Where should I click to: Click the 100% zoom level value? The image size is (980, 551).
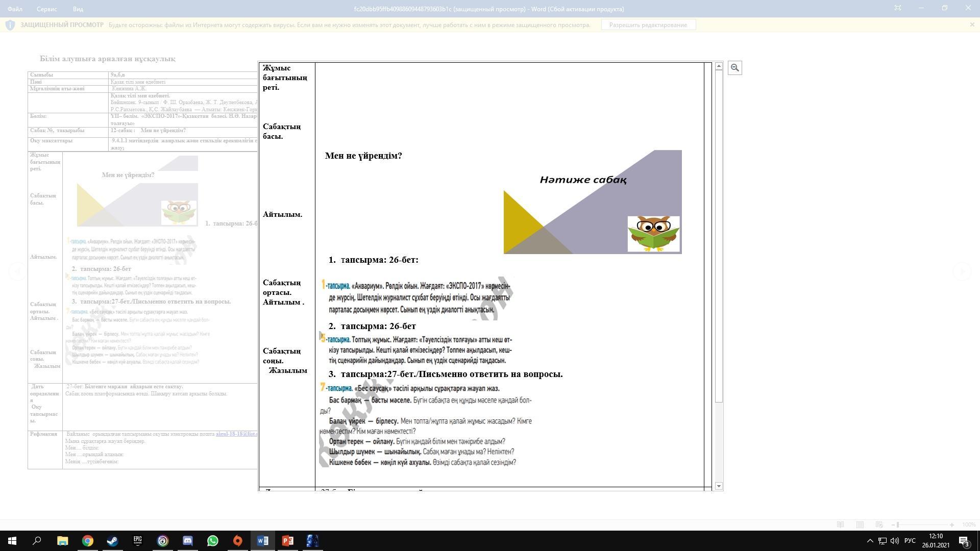pos(969,524)
